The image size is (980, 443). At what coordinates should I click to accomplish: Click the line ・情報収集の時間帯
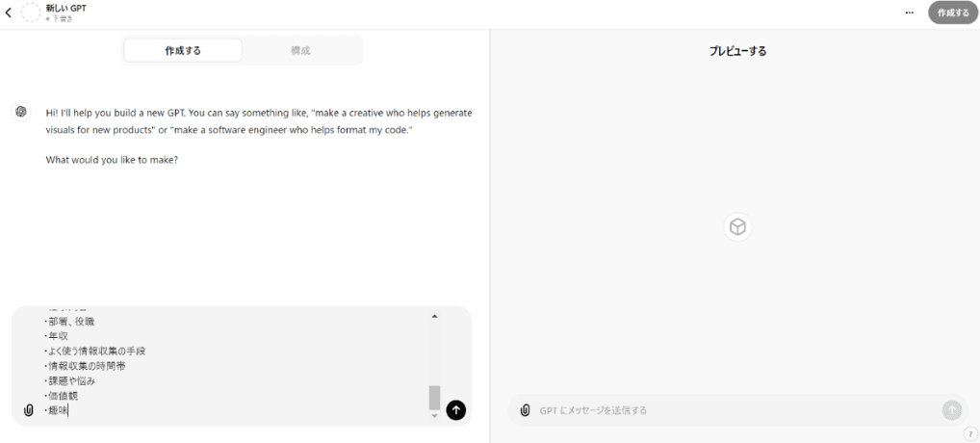point(85,366)
